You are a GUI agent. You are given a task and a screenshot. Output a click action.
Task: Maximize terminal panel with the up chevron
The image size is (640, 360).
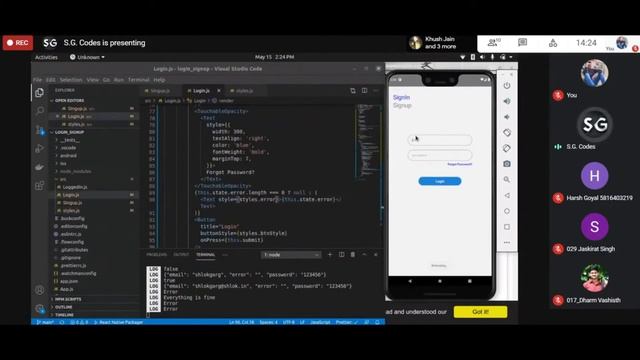pos(364,255)
